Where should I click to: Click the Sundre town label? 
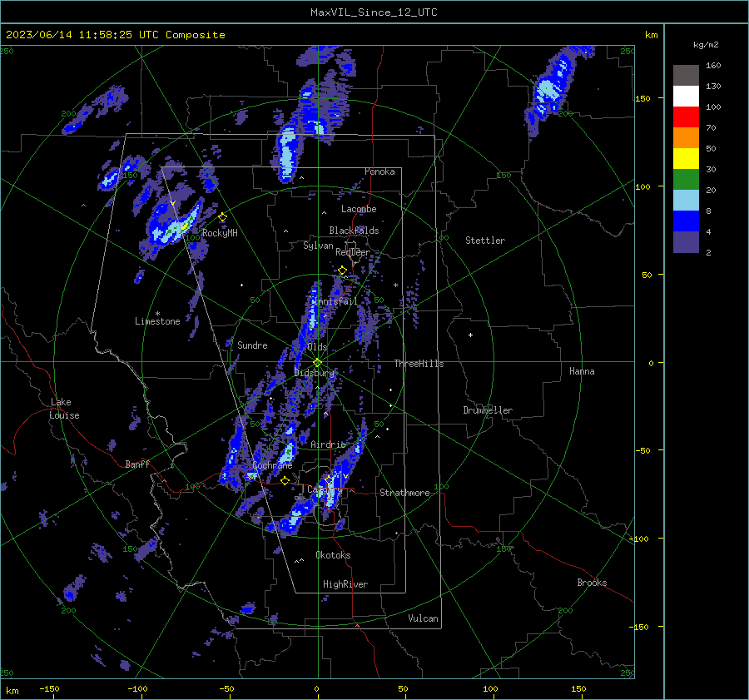click(252, 345)
